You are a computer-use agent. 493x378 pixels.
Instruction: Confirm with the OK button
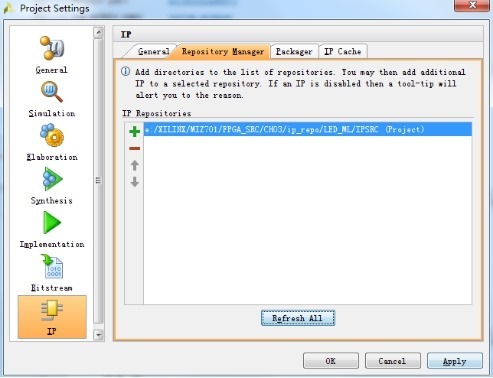tap(331, 361)
